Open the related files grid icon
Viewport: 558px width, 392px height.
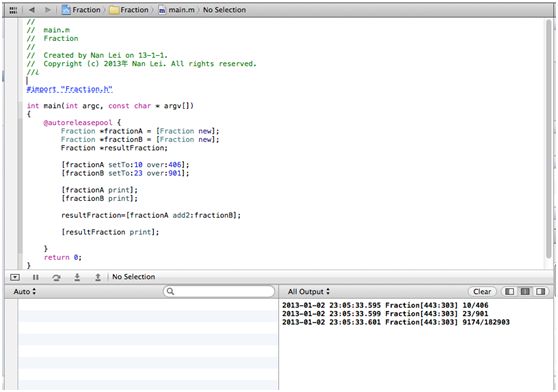click(13, 10)
